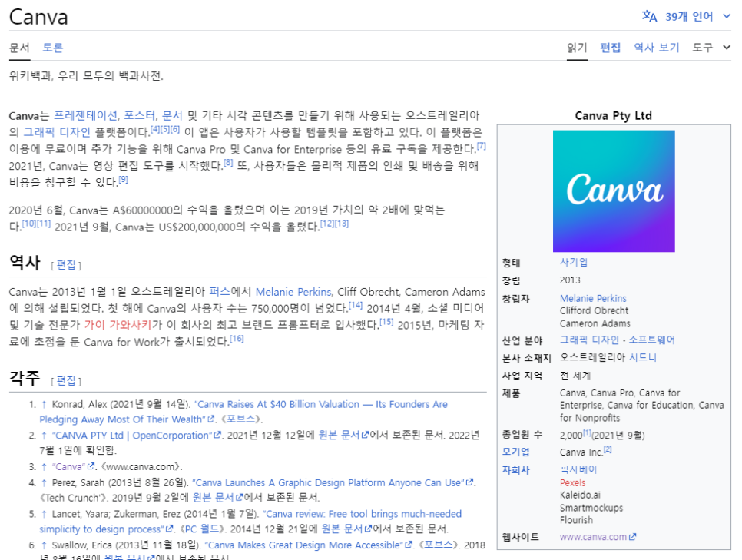742x560 pixels.
Task: Open the 포스터 link
Action: pyautogui.click(x=140, y=115)
